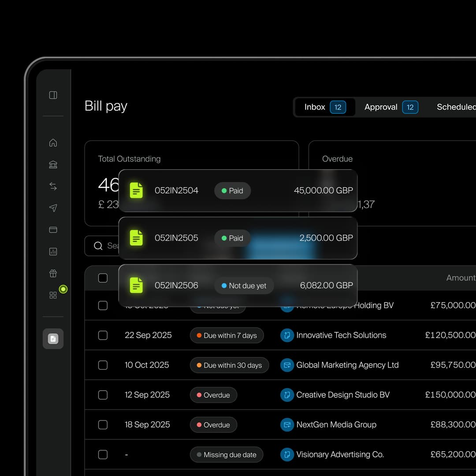Viewport: 476px width, 476px height.
Task: Click the green notification dot in sidebar
Action: coord(63,289)
